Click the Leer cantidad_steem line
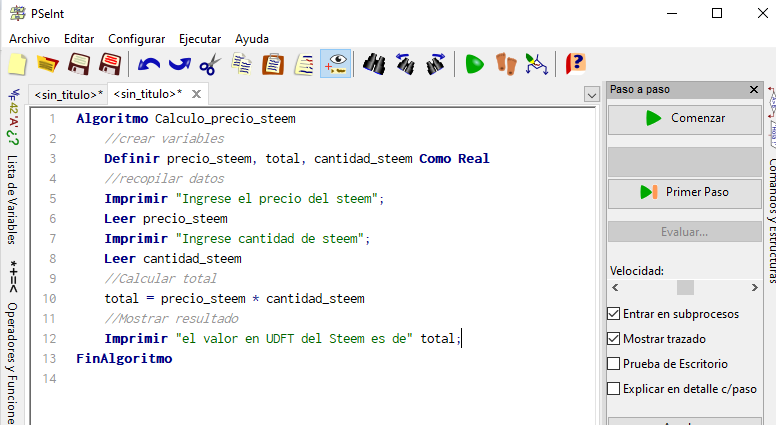Viewport: 776px width, 425px height. point(173,259)
